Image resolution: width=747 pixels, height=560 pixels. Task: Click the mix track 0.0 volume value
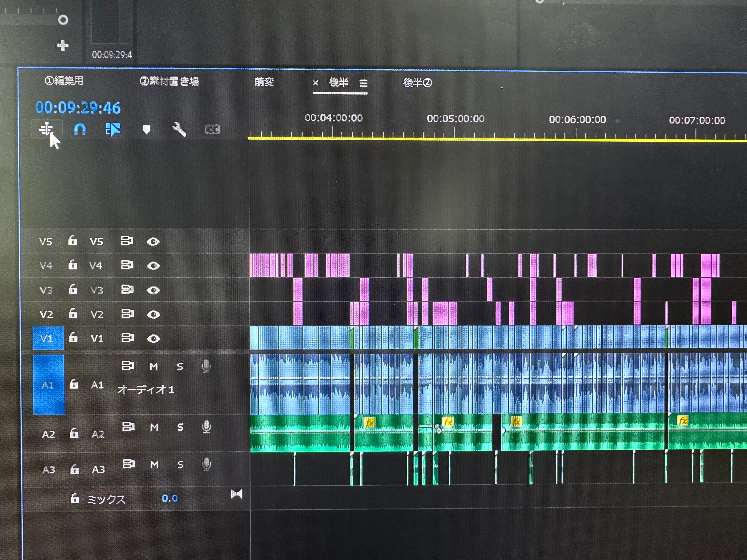click(x=170, y=498)
